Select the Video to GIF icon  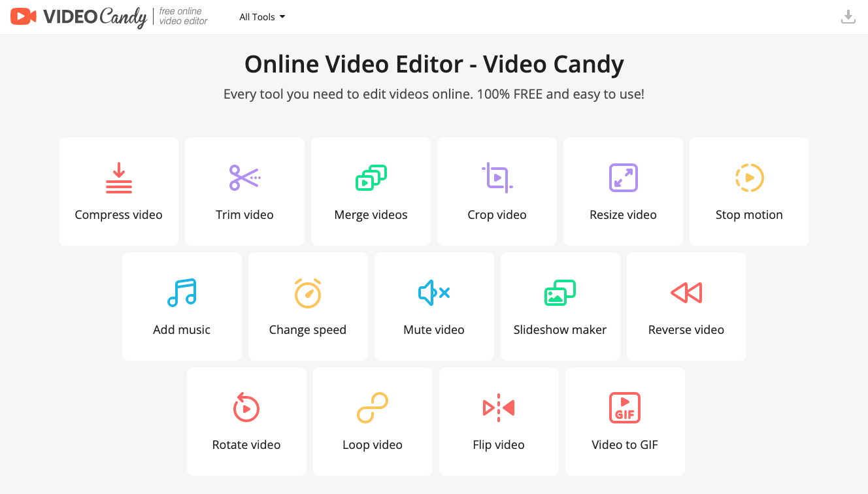pyautogui.click(x=625, y=408)
